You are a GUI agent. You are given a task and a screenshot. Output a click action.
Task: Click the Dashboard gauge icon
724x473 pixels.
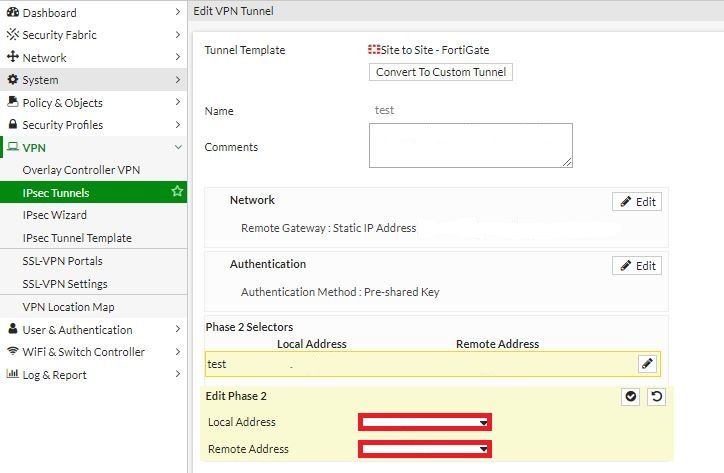click(x=13, y=12)
